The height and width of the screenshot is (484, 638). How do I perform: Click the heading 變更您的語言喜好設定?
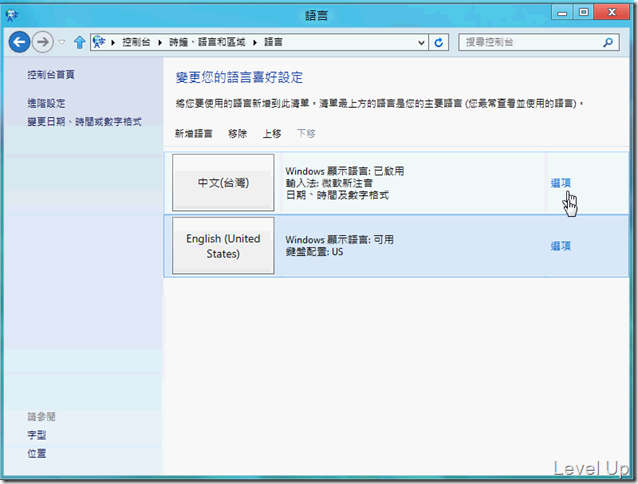(x=239, y=77)
